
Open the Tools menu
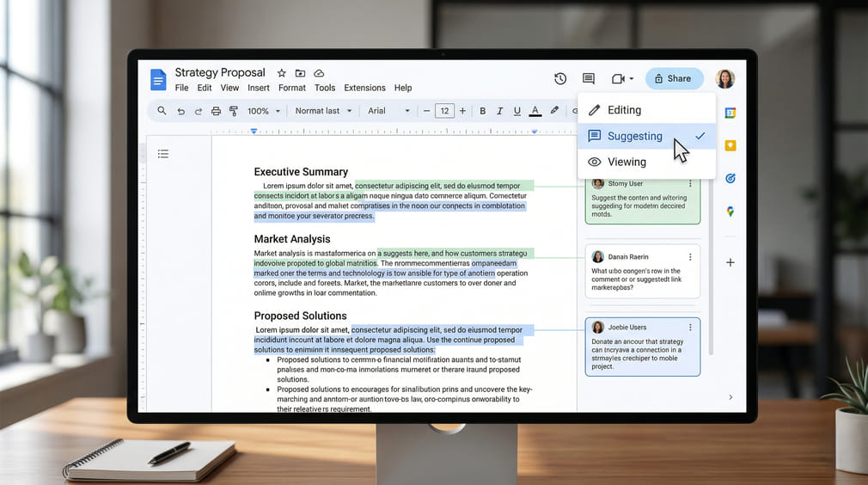coord(324,88)
